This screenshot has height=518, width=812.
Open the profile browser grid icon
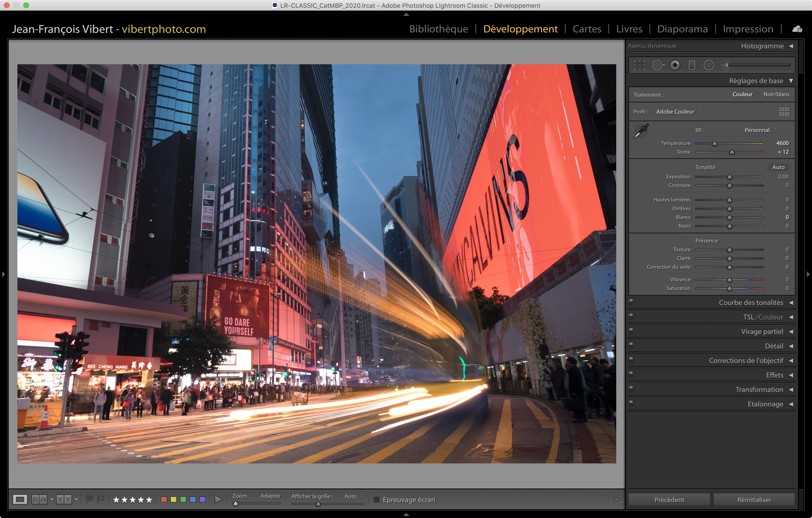point(784,112)
